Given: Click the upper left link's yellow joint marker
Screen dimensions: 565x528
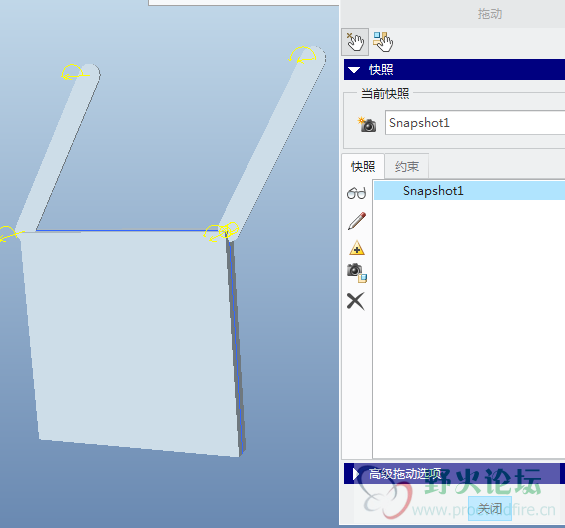Looking at the screenshot, I should pyautogui.click(x=74, y=72).
